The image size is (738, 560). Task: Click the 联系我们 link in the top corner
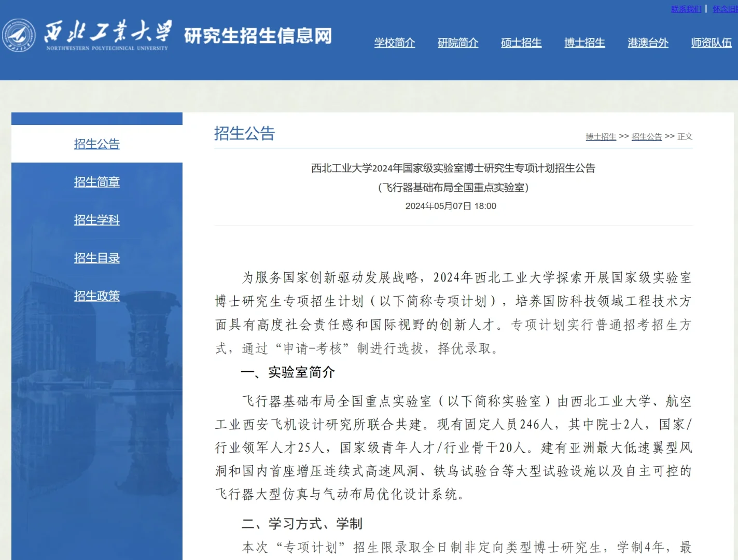click(x=686, y=9)
